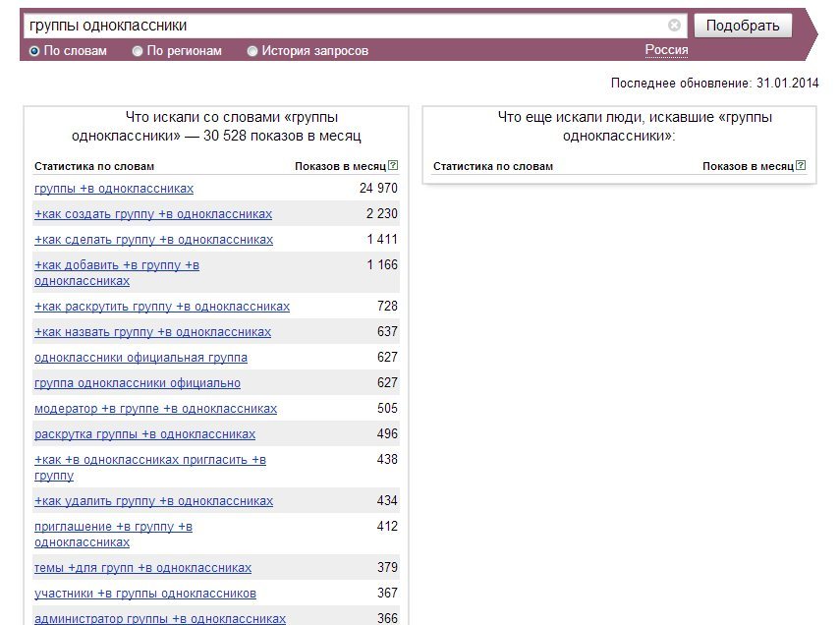Open the query "+как +в одноклассниках пригласить +в группу"
The height and width of the screenshot is (625, 840).
click(150, 468)
